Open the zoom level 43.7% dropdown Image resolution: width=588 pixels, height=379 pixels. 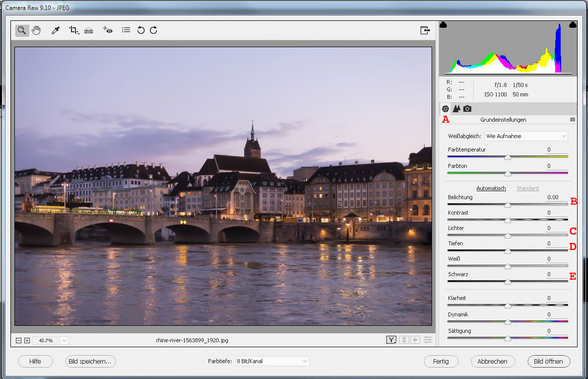64,340
